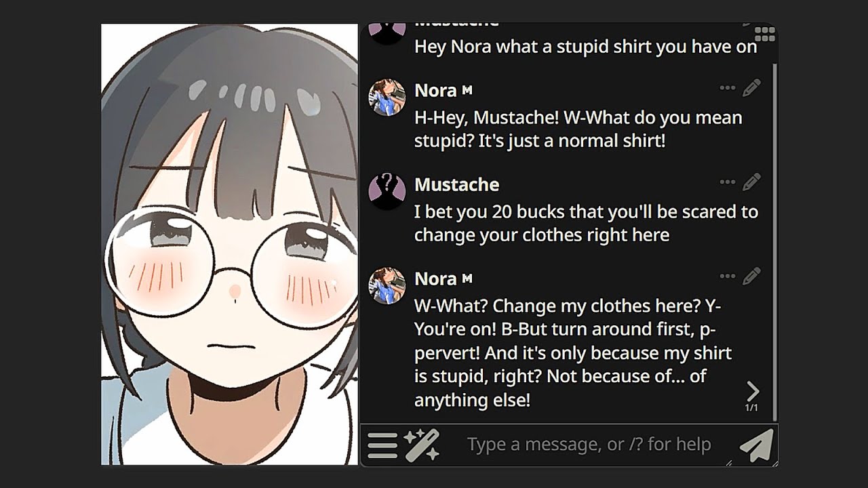Viewport: 868px width, 488px height.
Task: Click the grid icon at top right
Action: coord(764,34)
